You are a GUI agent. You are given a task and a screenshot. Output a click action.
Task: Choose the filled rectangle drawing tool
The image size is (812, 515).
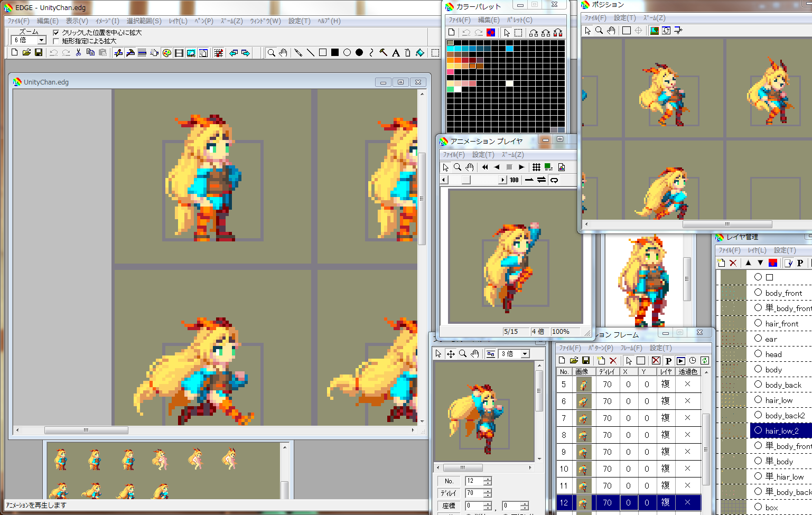pyautogui.click(x=335, y=52)
